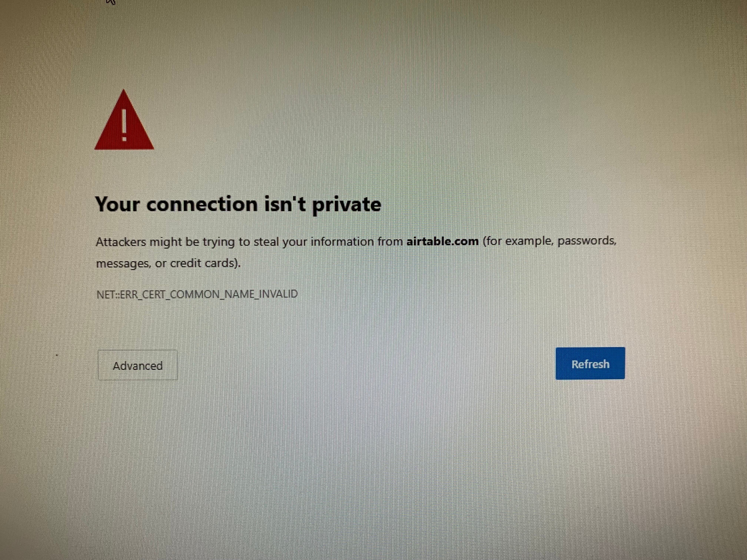The width and height of the screenshot is (747, 560).
Task: Reload the page with the Refresh button
Action: 590,364
